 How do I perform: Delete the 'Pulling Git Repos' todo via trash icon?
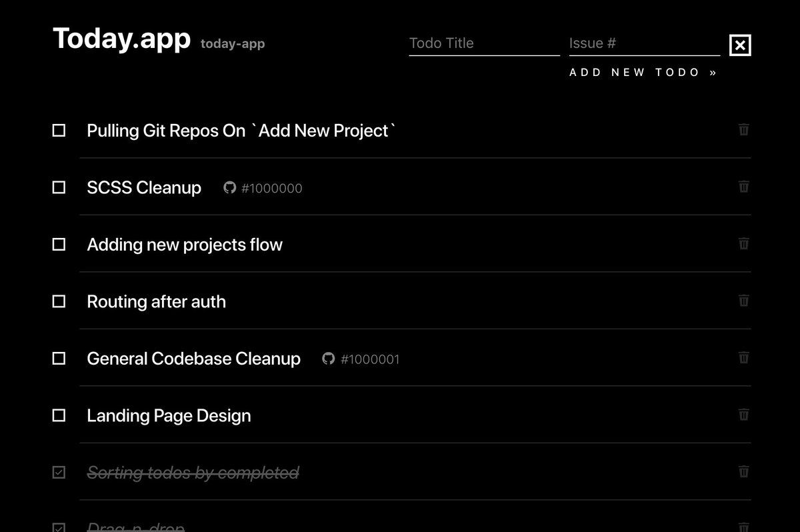[744, 129]
